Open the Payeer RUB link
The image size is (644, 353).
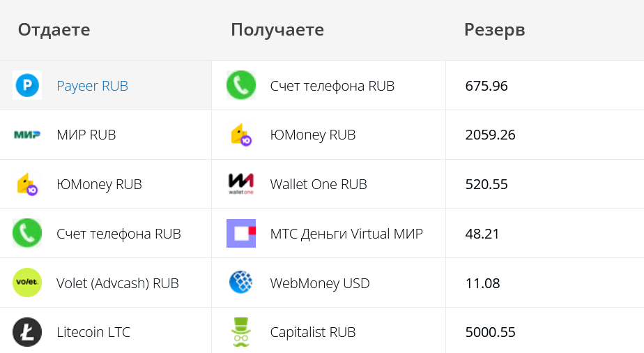click(93, 86)
